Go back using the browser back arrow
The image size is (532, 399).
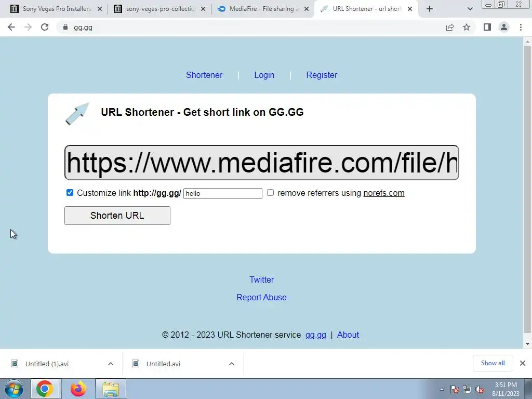click(11, 27)
